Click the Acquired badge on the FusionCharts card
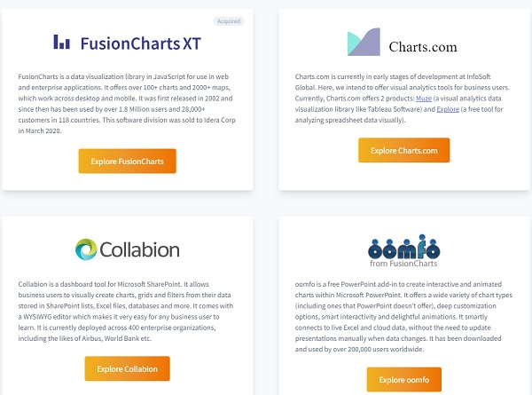 pos(228,20)
